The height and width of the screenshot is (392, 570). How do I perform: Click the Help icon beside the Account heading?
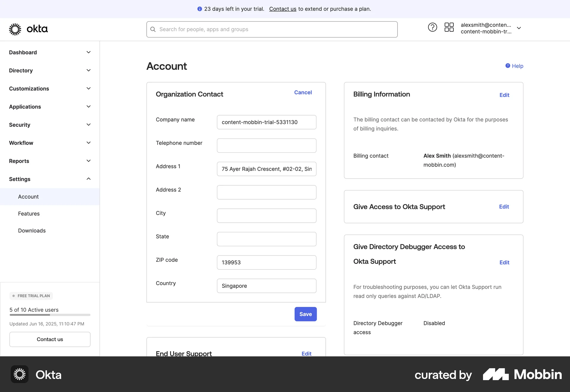point(508,66)
